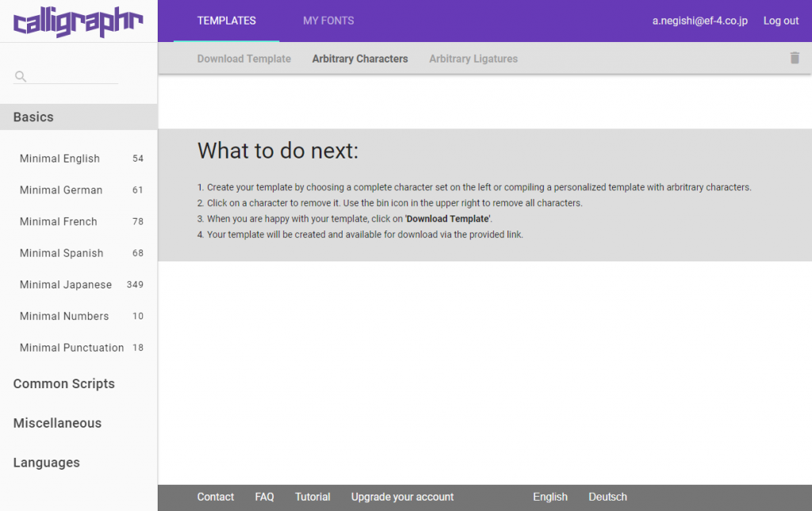Switch to the My Fonts tab
The height and width of the screenshot is (511, 812).
pos(328,21)
